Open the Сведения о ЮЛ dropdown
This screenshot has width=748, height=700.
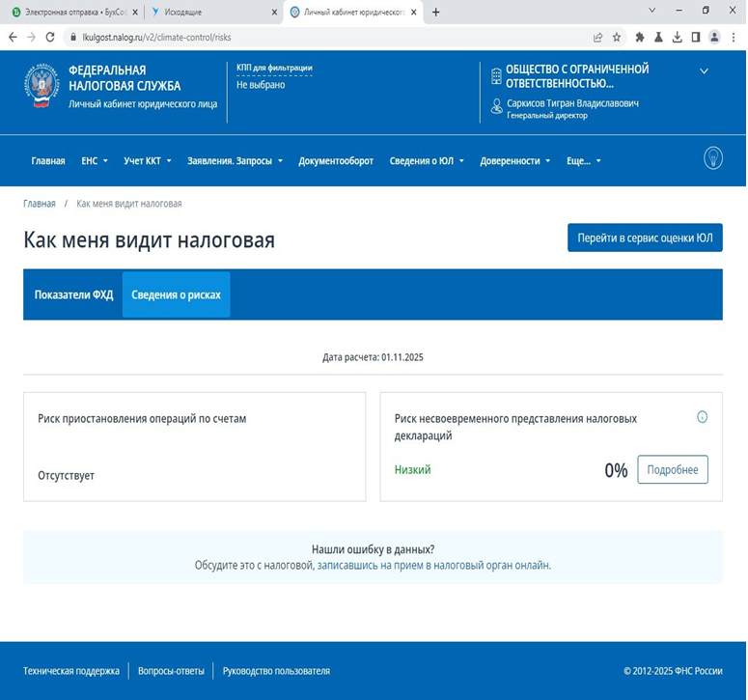pyautogui.click(x=427, y=161)
